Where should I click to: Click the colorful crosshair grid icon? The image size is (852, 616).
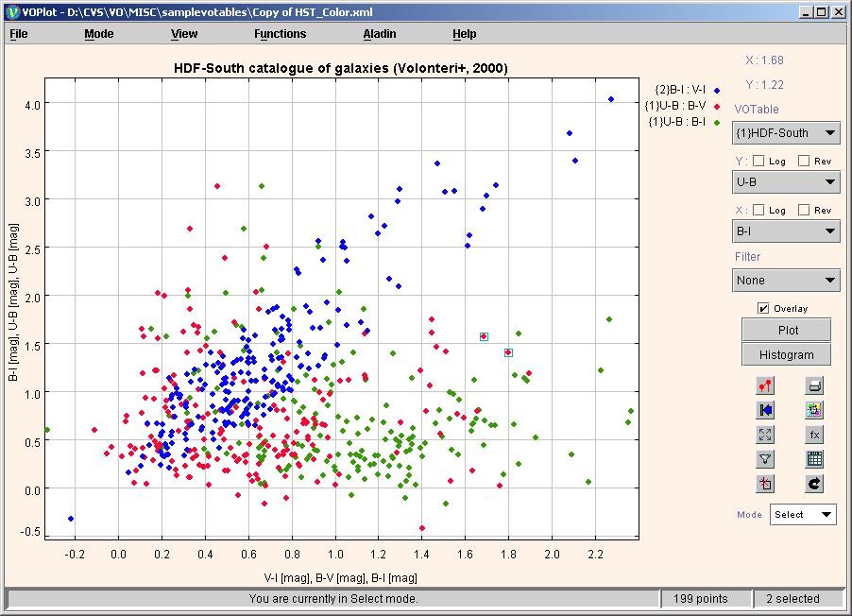814,410
